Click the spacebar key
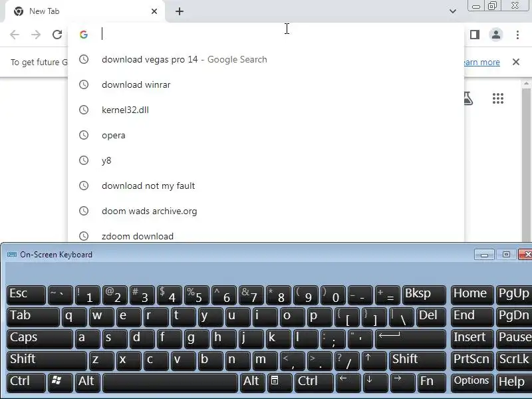Screen dimensions: 532x399 pos(170,383)
